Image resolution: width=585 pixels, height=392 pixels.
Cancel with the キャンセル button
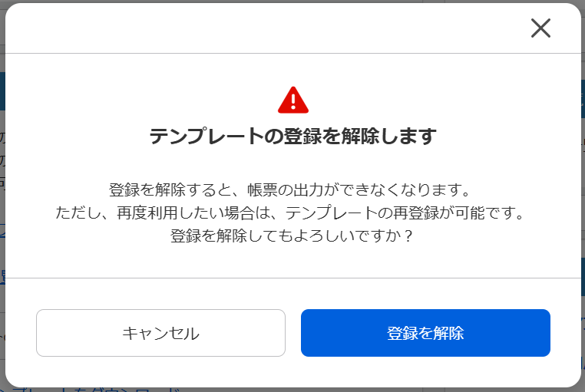[x=160, y=333]
